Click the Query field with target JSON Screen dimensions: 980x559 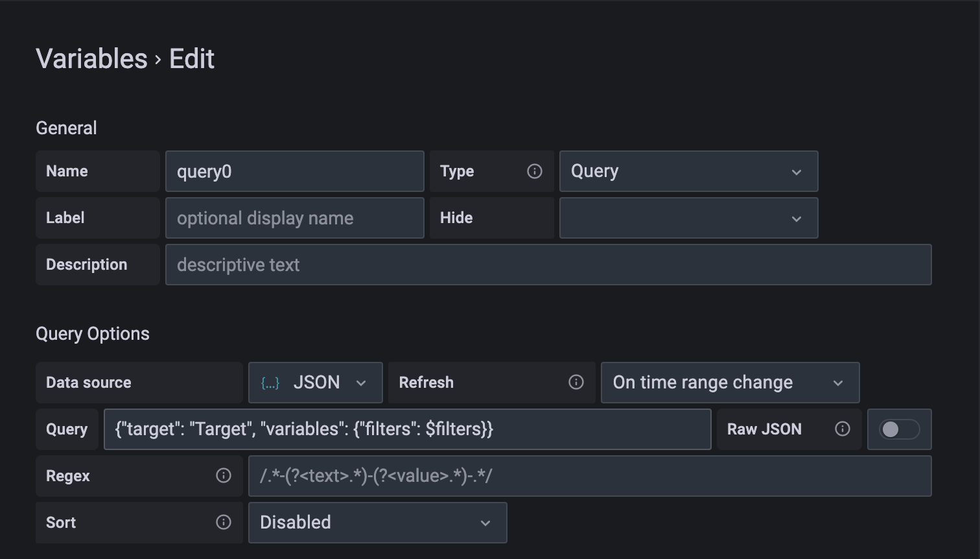coord(407,429)
